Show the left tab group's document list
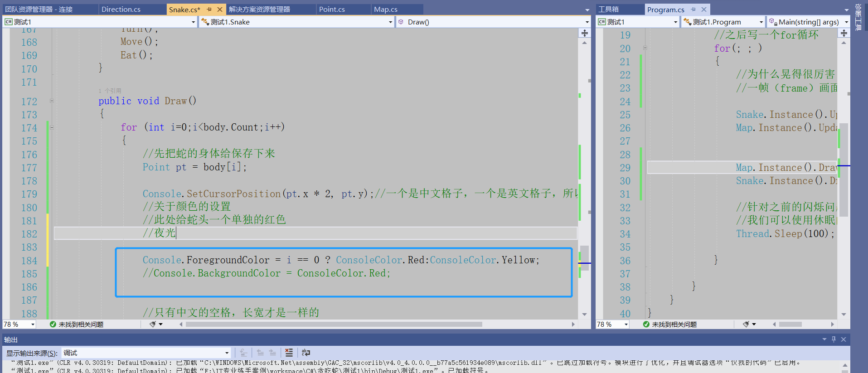 [587, 10]
